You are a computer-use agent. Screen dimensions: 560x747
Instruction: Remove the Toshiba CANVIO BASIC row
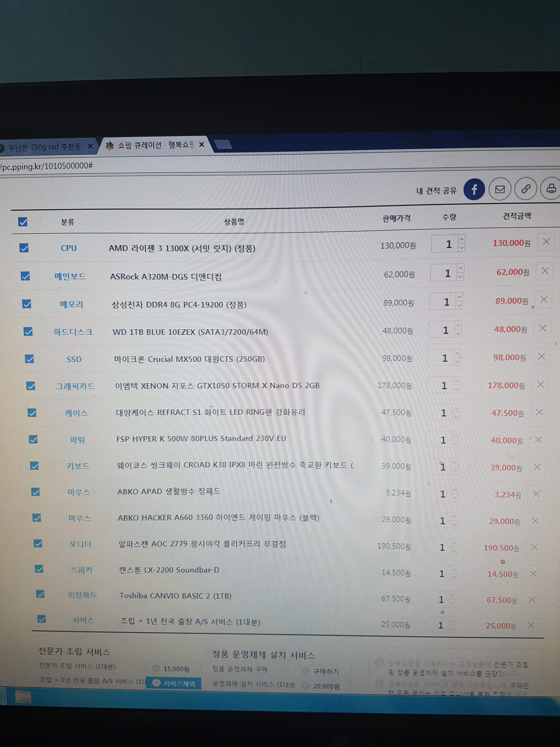point(532,600)
